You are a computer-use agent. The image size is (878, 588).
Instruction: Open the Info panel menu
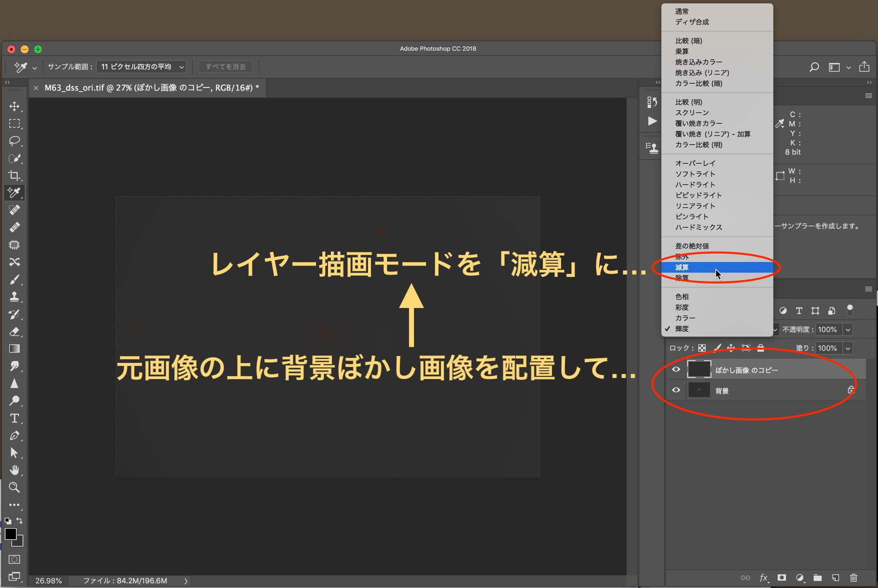868,96
